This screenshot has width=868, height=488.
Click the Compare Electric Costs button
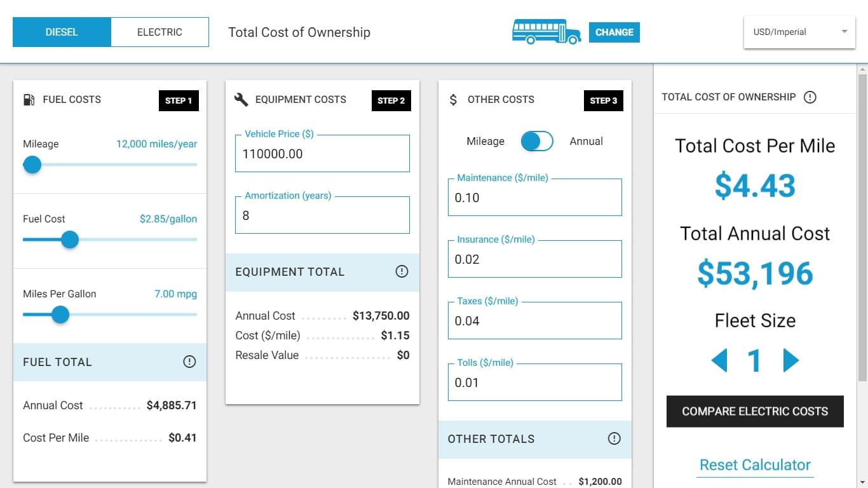tap(755, 411)
